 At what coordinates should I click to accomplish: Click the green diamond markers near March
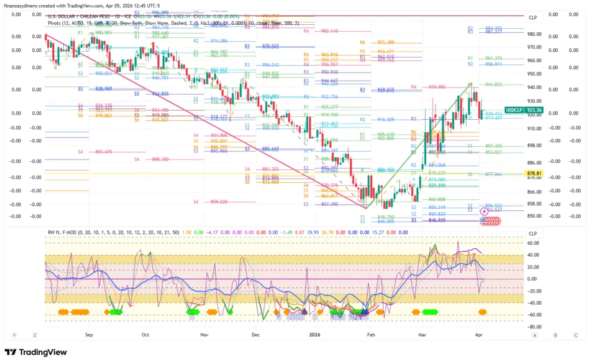(429, 312)
